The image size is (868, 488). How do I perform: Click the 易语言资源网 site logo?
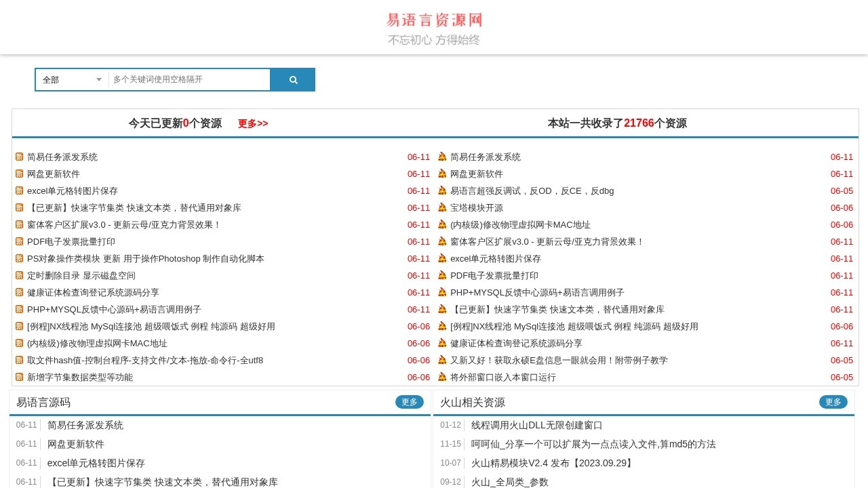433,20
